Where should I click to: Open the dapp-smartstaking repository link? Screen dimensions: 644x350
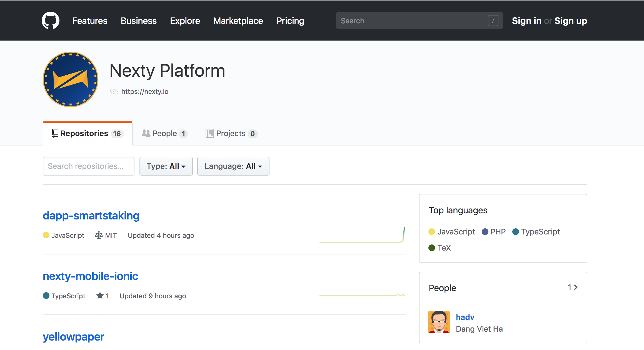click(91, 216)
